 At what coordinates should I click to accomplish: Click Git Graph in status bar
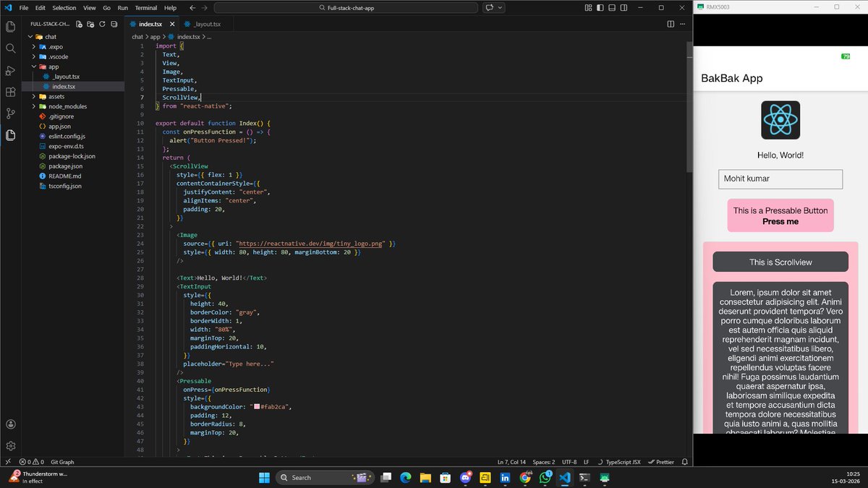tap(62, 462)
